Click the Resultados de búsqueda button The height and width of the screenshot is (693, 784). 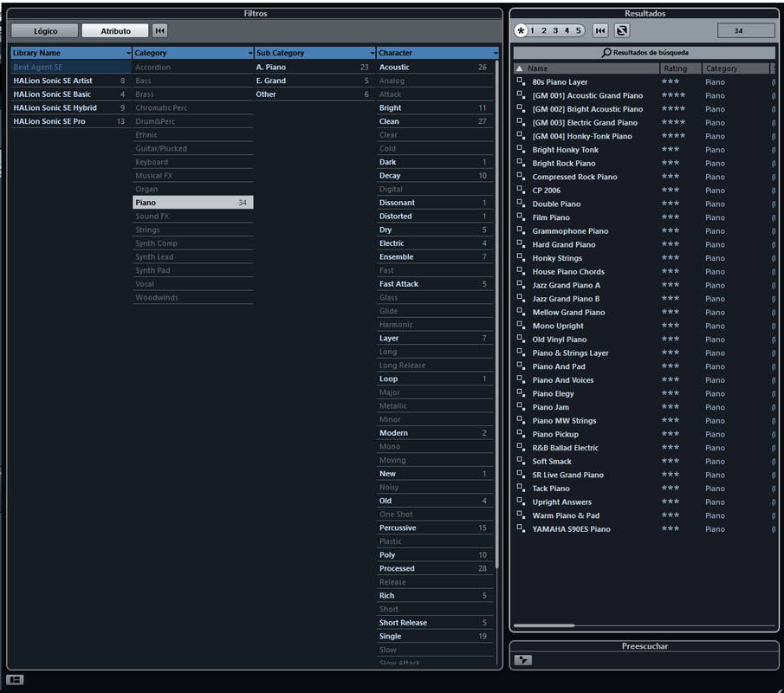tap(644, 53)
